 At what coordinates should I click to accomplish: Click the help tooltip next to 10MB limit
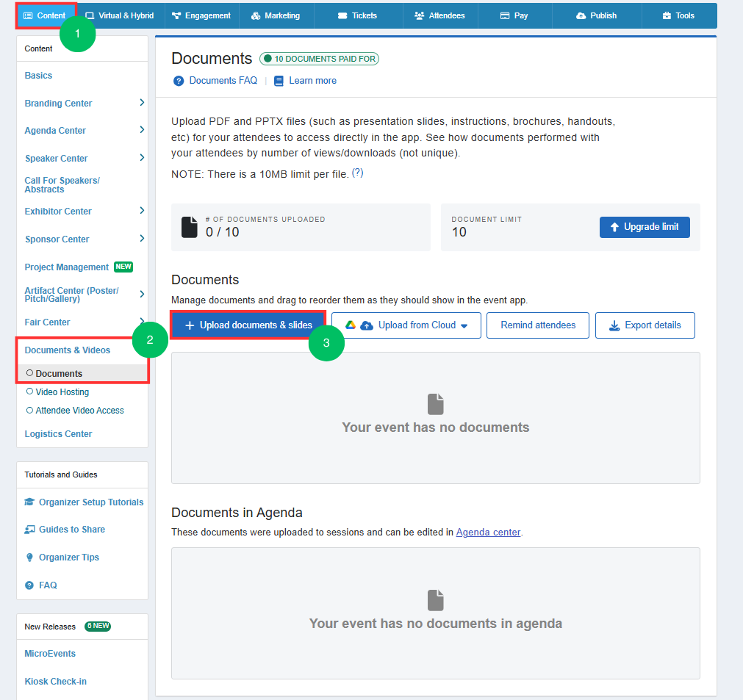tap(357, 173)
